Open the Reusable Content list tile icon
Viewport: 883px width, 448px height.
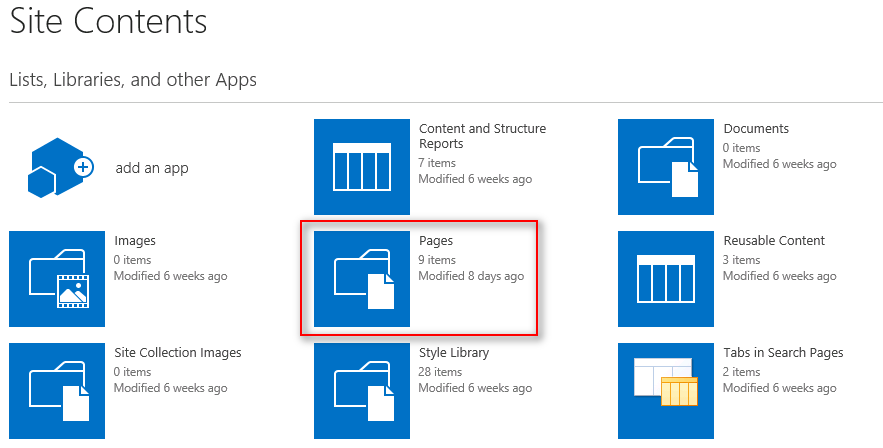[x=666, y=279]
